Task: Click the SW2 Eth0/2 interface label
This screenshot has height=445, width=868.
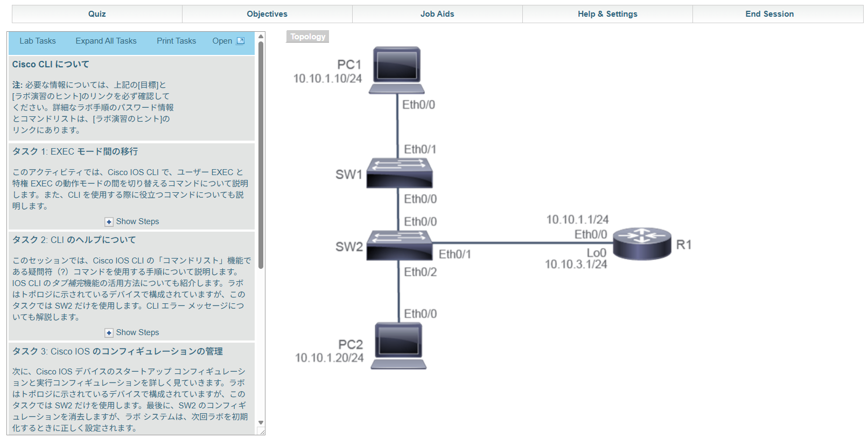Action: click(x=421, y=272)
